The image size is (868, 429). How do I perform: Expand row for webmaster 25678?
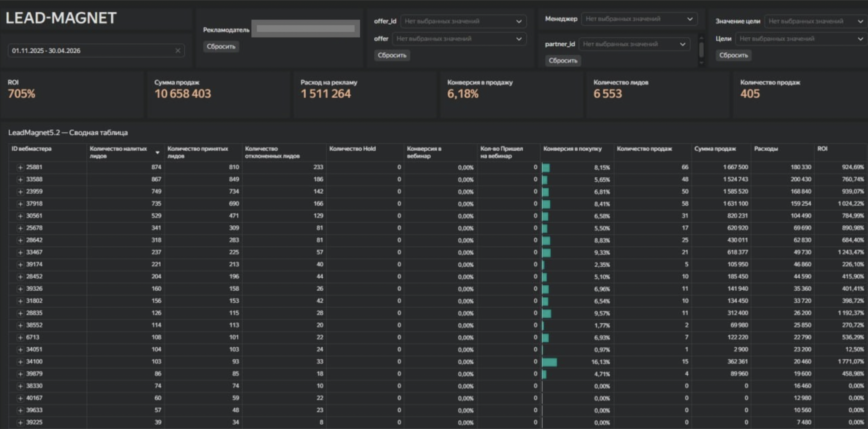20,228
